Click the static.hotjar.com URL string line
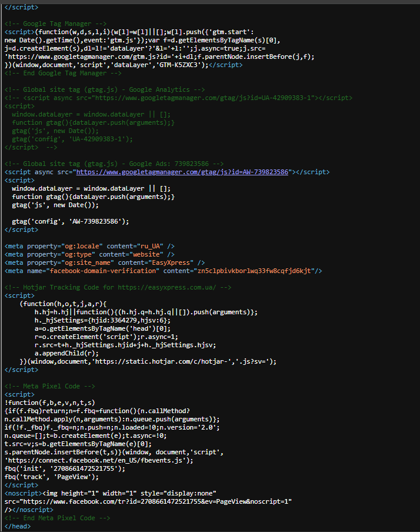 148,361
